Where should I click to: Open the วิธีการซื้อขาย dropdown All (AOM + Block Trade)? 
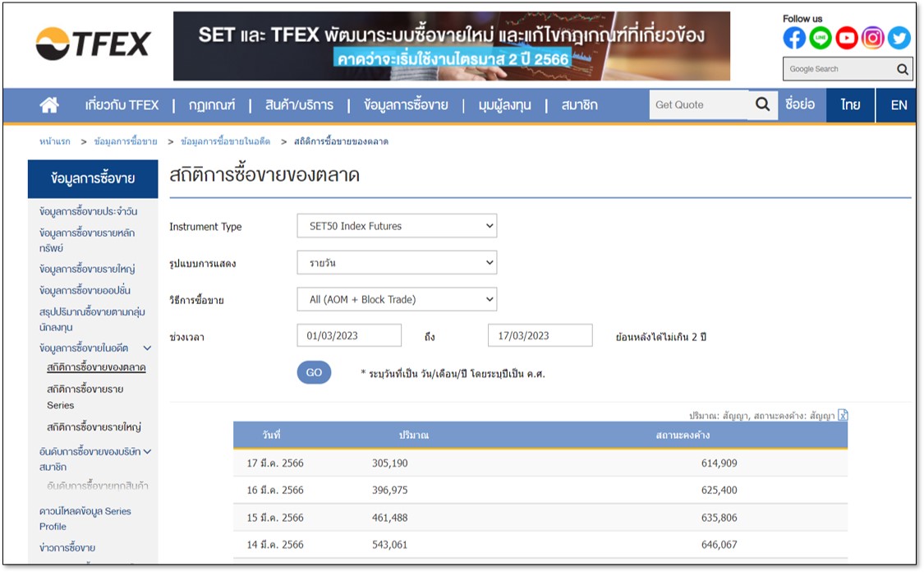[x=397, y=300]
